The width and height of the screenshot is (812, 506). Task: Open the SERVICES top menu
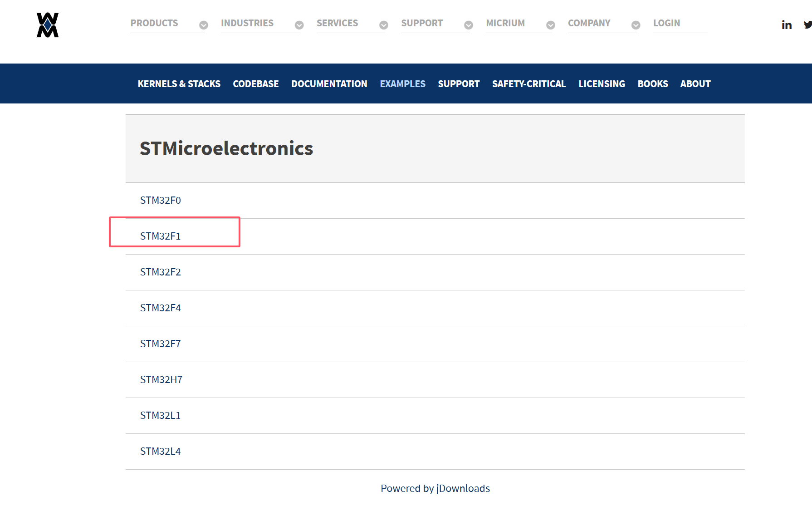click(337, 23)
